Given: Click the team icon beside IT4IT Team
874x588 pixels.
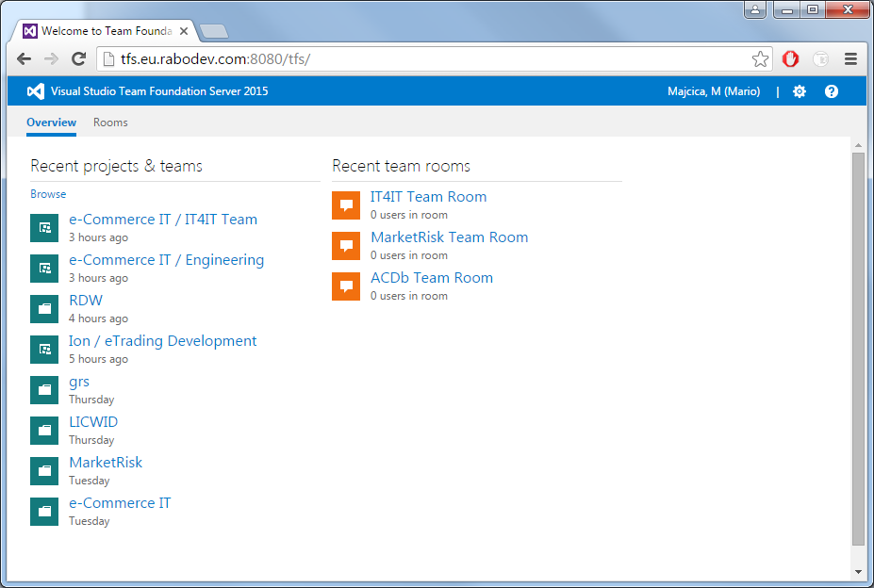Looking at the screenshot, I should tap(44, 228).
